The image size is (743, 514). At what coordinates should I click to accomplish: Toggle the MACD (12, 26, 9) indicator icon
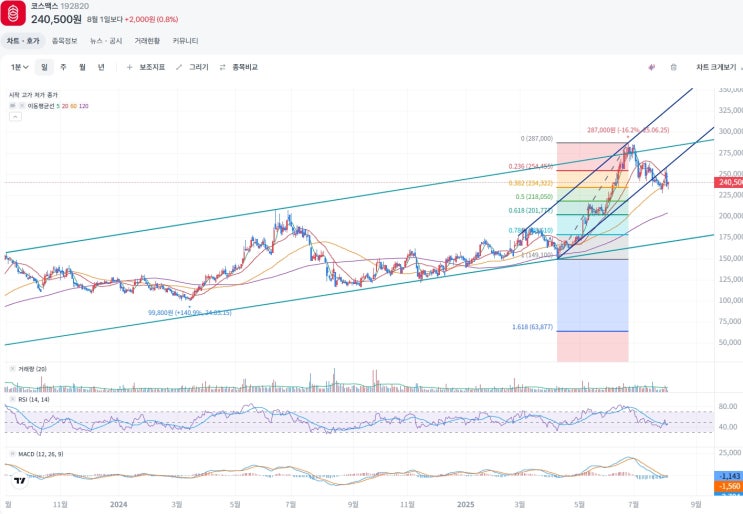click(13, 454)
